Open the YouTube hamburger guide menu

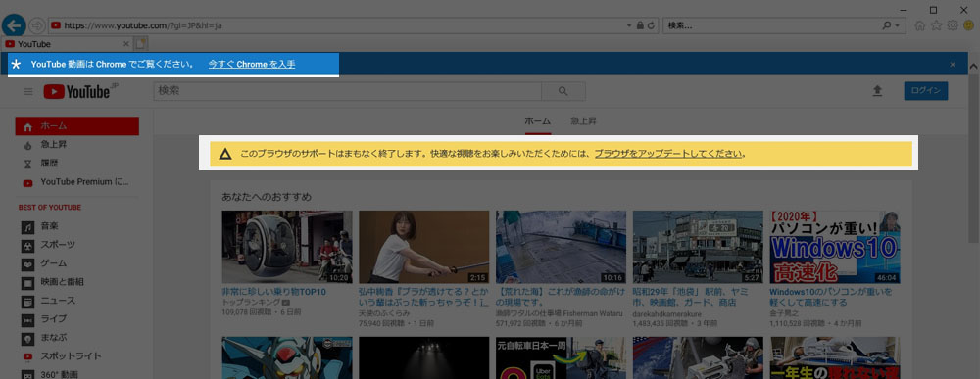(x=28, y=92)
